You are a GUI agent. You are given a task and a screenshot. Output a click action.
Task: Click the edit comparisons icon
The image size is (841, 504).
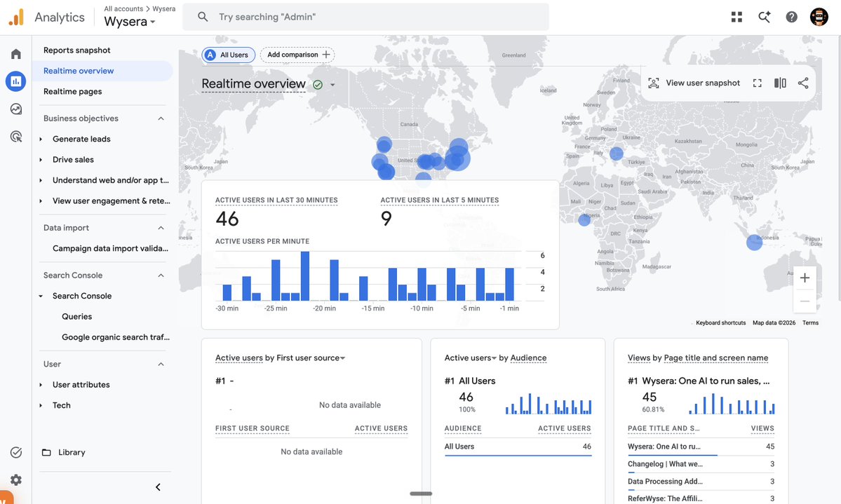pos(781,83)
